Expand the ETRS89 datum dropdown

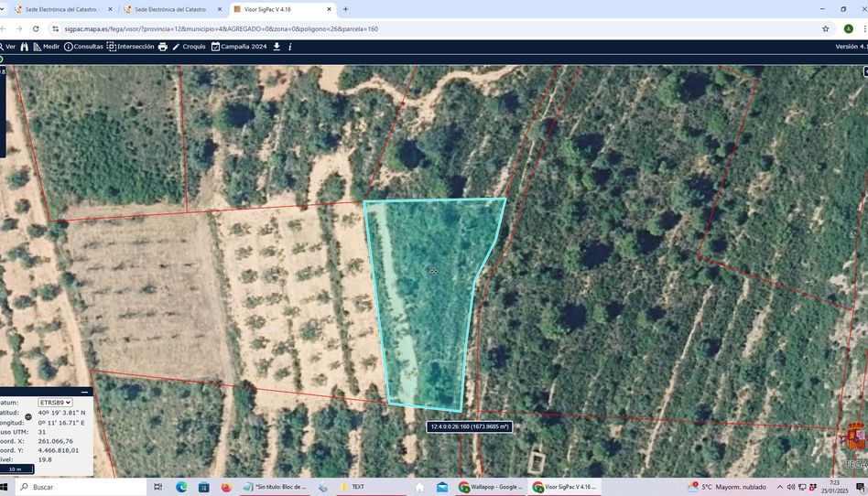click(x=55, y=403)
